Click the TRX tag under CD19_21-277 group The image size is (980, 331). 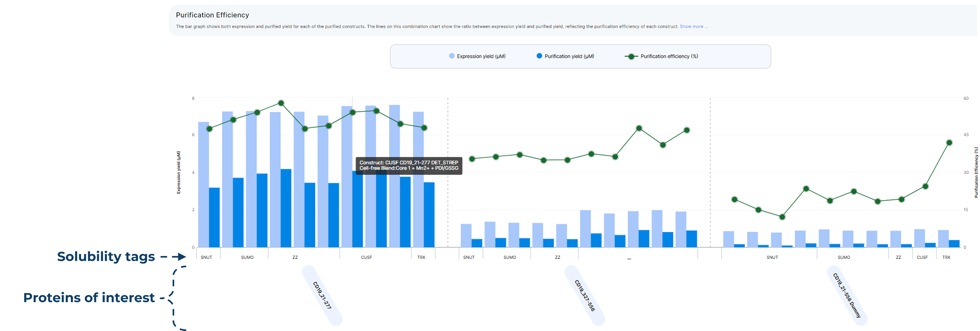tap(421, 257)
